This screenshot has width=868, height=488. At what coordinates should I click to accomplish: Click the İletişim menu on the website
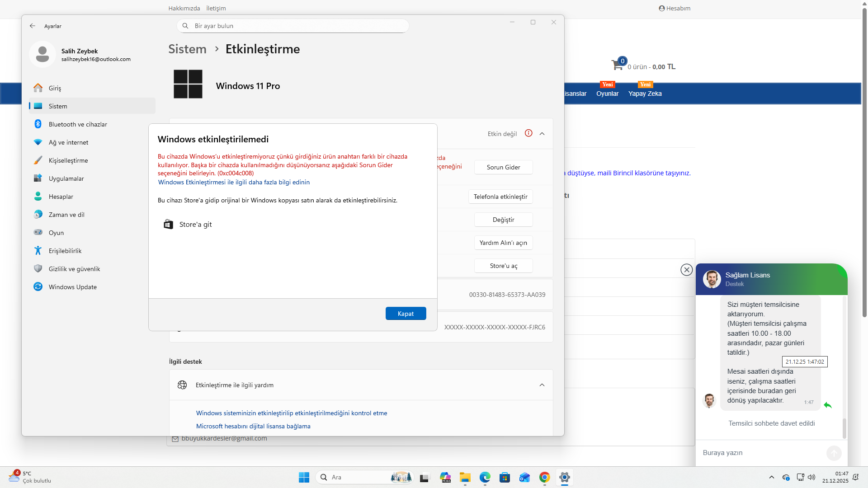pyautogui.click(x=216, y=8)
